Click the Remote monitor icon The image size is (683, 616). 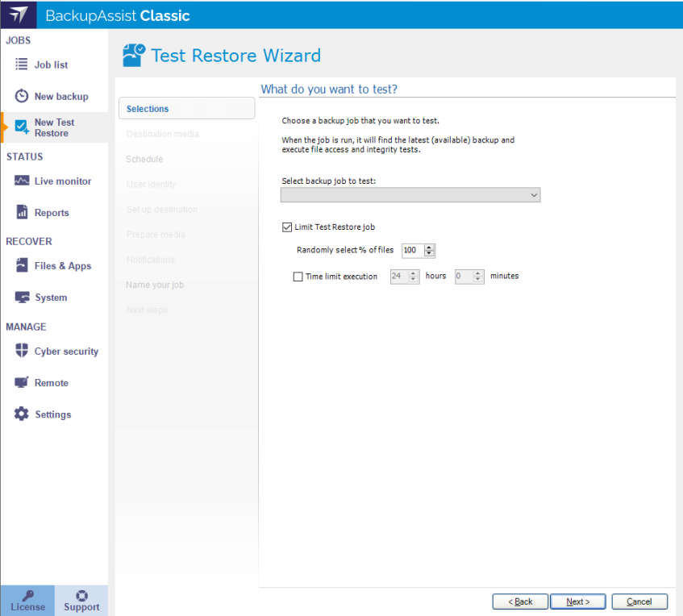click(22, 383)
